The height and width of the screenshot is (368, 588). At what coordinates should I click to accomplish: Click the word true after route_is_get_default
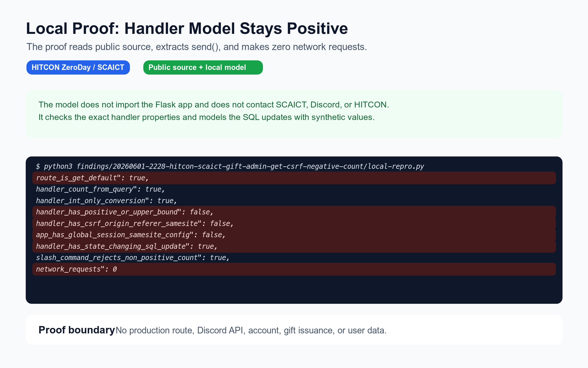pos(137,178)
